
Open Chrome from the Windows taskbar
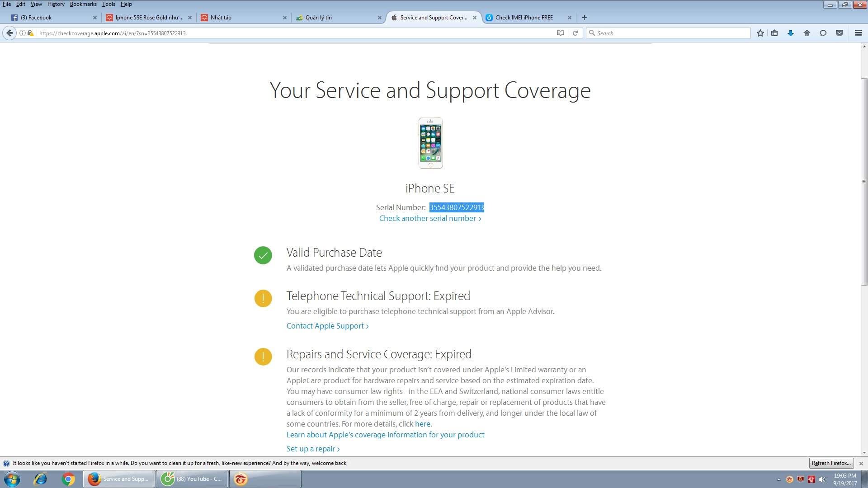pos(68,479)
